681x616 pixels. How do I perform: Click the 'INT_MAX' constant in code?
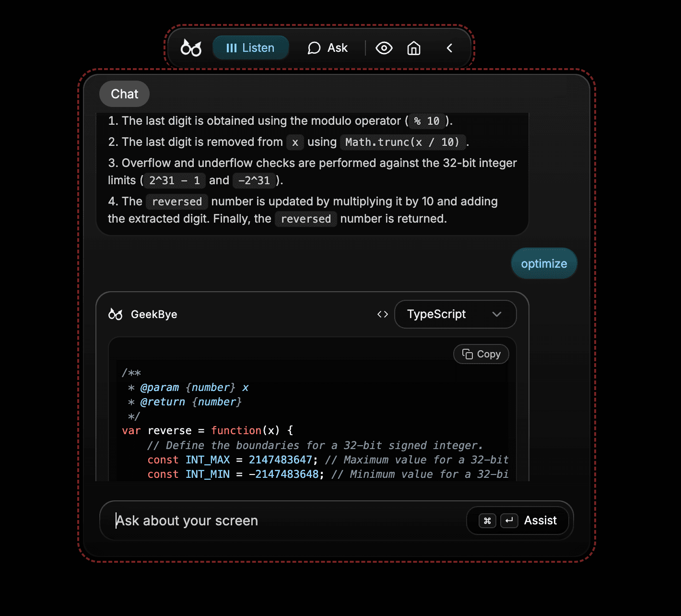pyautogui.click(x=208, y=460)
